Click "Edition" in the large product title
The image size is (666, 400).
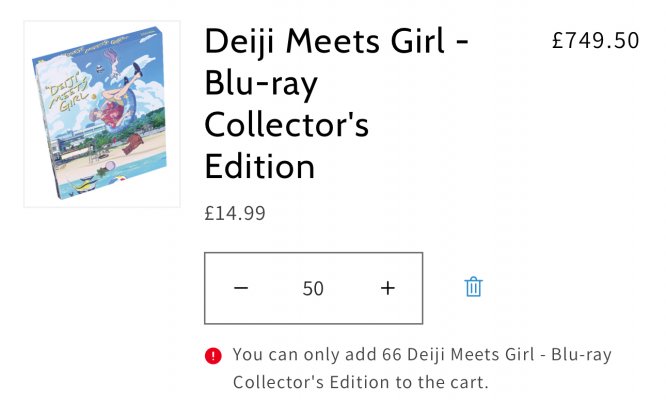(x=260, y=165)
